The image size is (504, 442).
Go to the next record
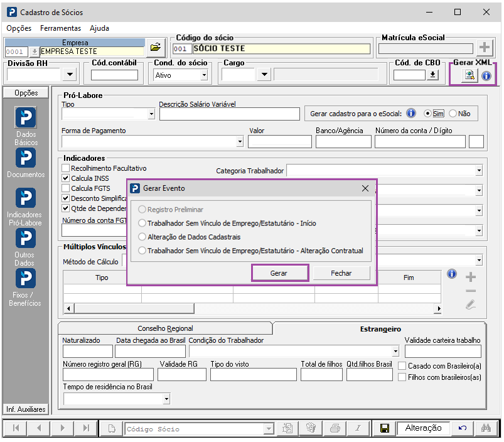pos(62,428)
